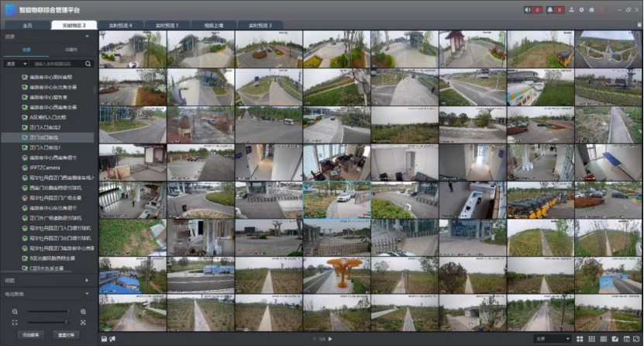The height and width of the screenshot is (346, 644).
Task: Open the alarm bell notification indicator
Action: click(553, 10)
